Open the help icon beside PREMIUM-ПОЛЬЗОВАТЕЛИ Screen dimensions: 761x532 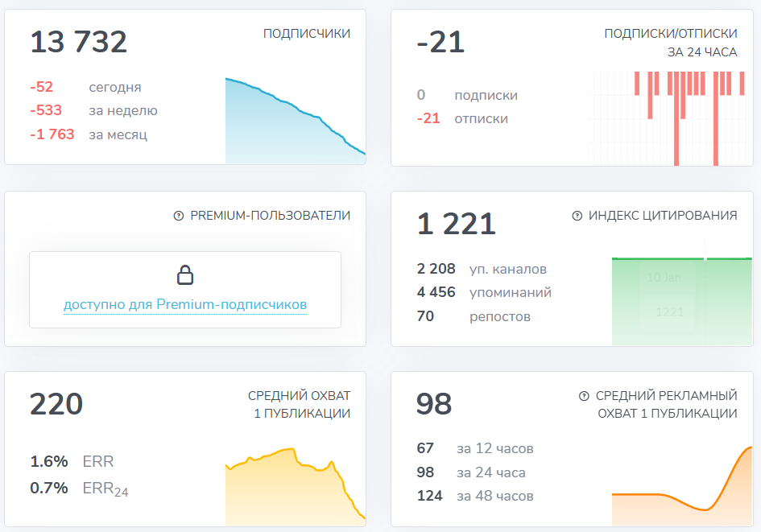178,215
